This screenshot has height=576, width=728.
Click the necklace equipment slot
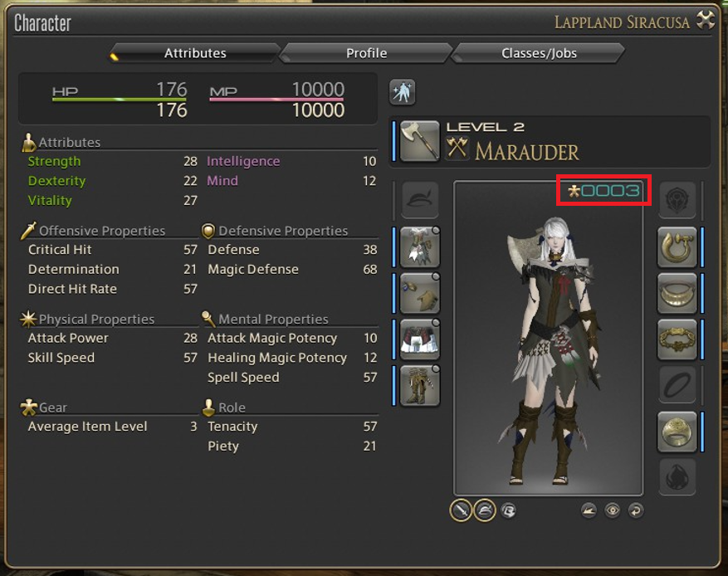(677, 293)
